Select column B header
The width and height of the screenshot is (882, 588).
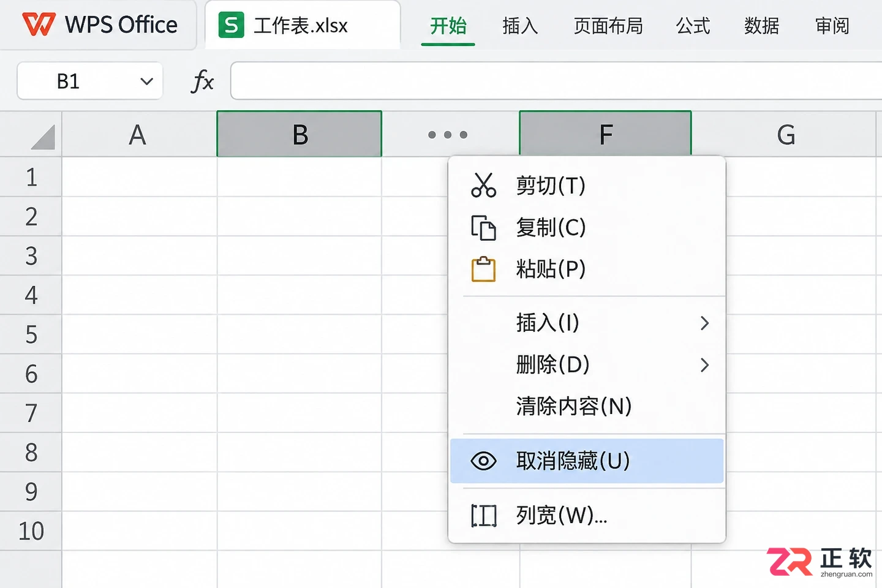click(300, 134)
